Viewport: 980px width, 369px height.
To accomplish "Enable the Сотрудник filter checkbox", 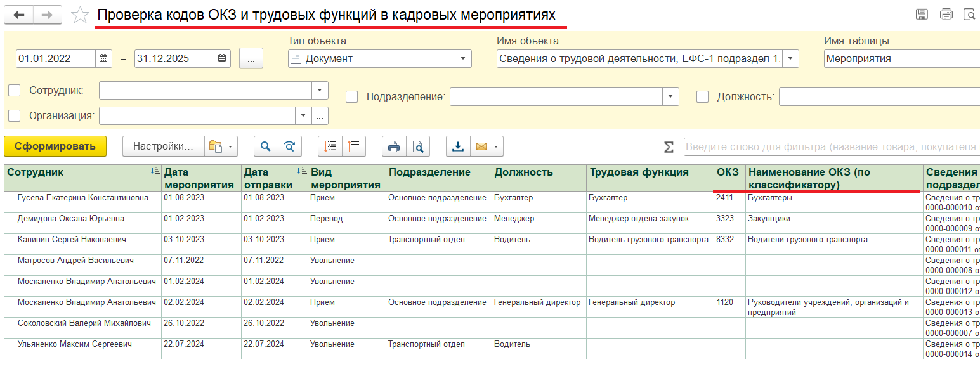I will [x=14, y=91].
